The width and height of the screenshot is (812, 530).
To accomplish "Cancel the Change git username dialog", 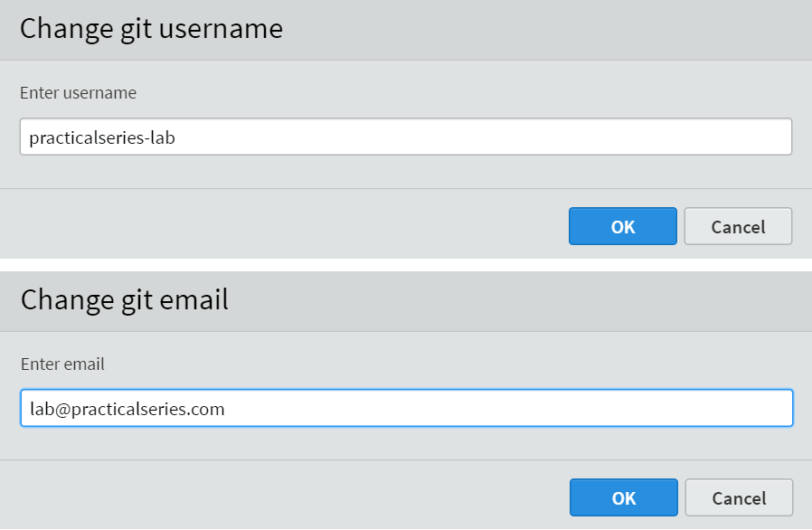I will coord(738,226).
